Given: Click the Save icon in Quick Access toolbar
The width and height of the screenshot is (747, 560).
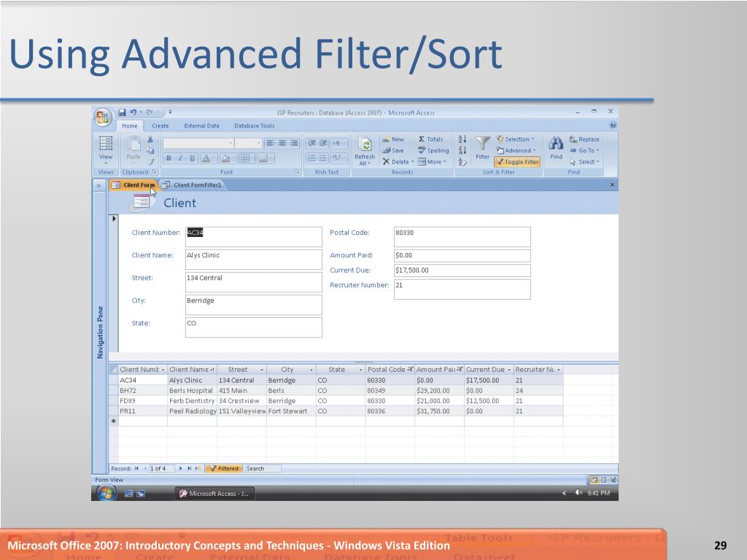Looking at the screenshot, I should [x=122, y=112].
